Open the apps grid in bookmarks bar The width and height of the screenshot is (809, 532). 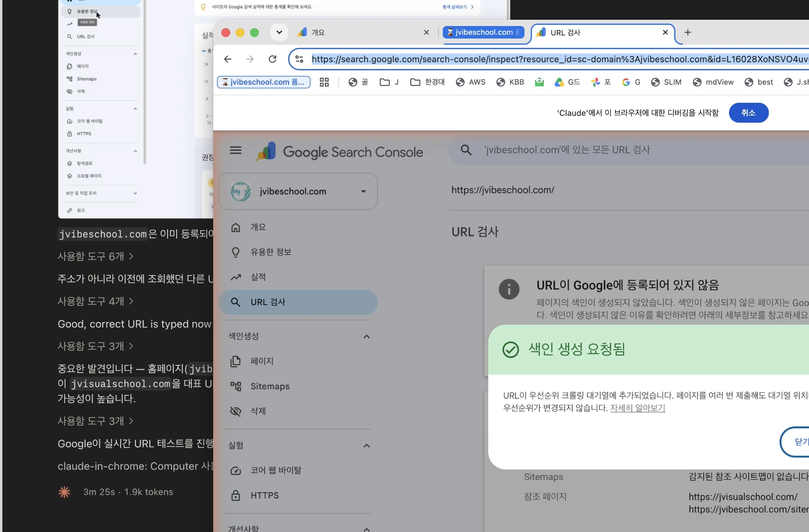click(x=324, y=82)
